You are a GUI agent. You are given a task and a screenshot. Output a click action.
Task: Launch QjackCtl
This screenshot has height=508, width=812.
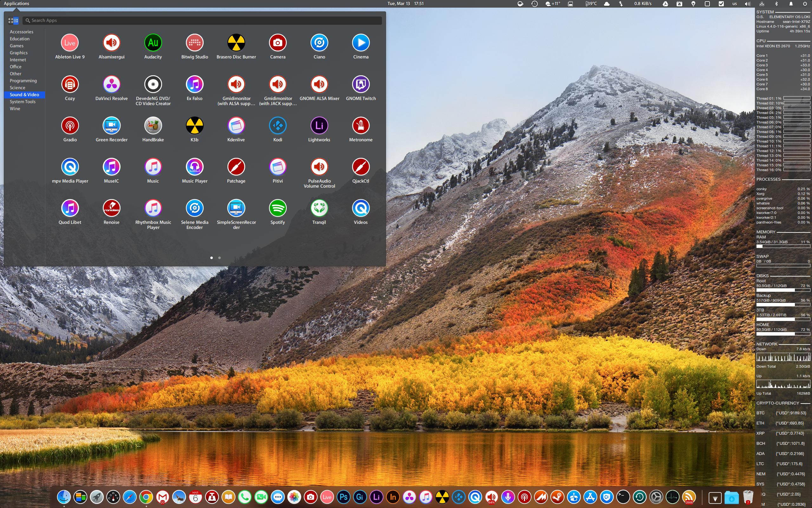point(361,171)
